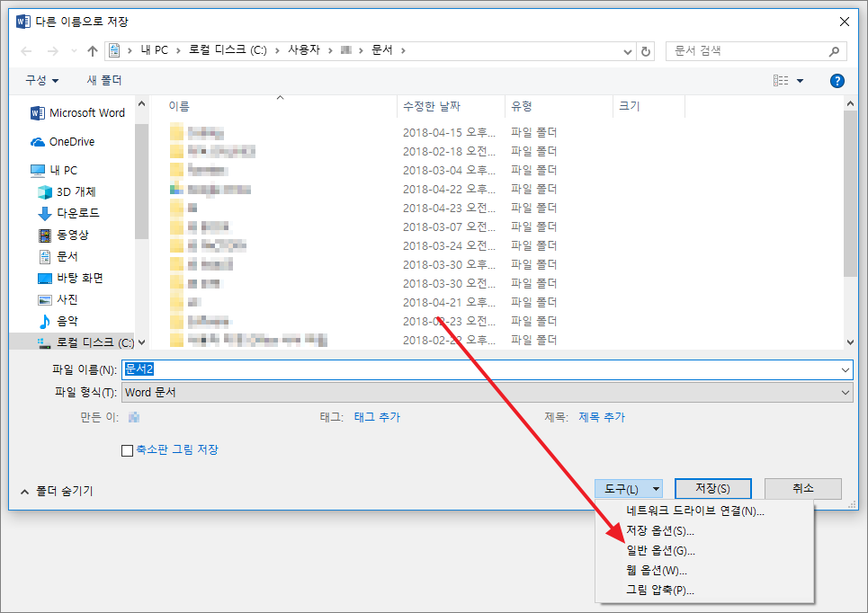This screenshot has width=868, height=613.
Task: Select Microsoft Word in navigation pane
Action: [77, 113]
